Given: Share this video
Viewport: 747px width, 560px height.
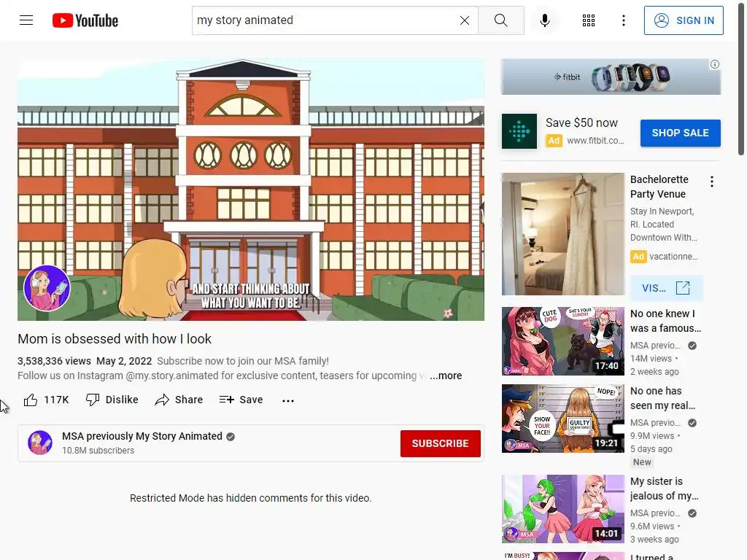Looking at the screenshot, I should pos(179,400).
